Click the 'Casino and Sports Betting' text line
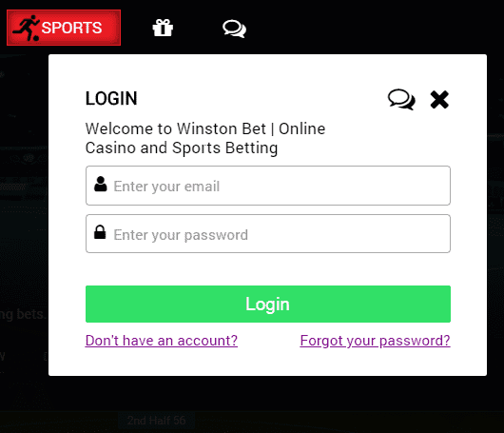Screen dimensions: 504x433 click(182, 148)
